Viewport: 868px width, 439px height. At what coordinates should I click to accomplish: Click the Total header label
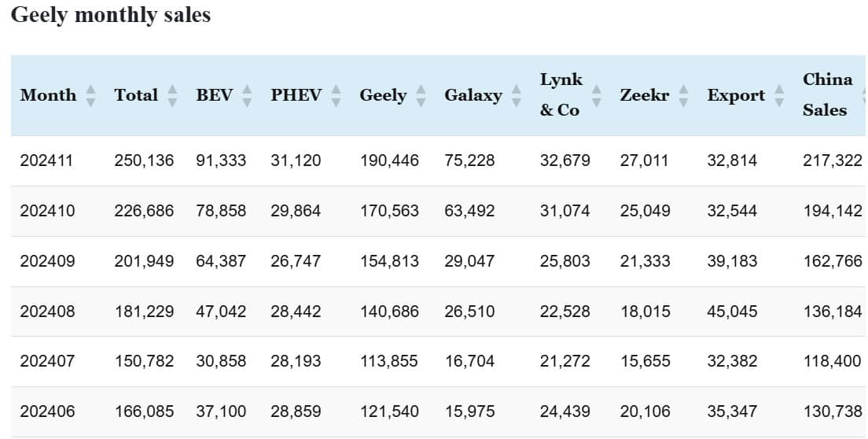click(x=136, y=96)
